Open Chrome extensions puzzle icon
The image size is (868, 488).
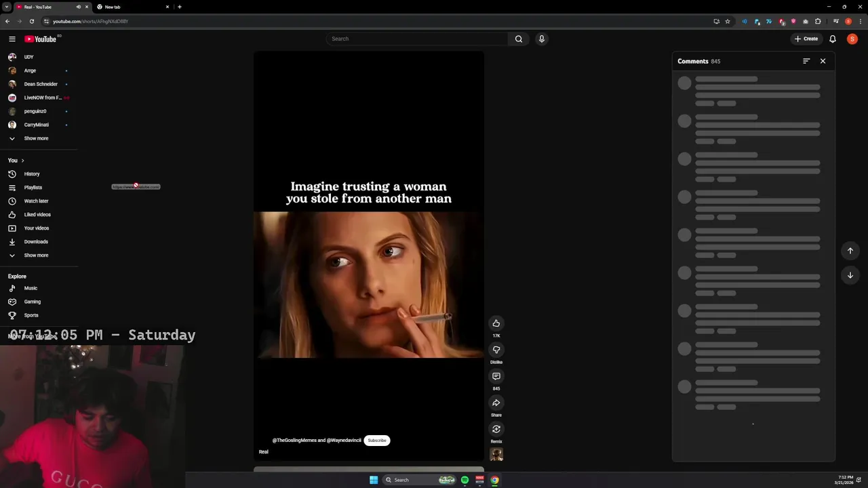click(x=818, y=21)
